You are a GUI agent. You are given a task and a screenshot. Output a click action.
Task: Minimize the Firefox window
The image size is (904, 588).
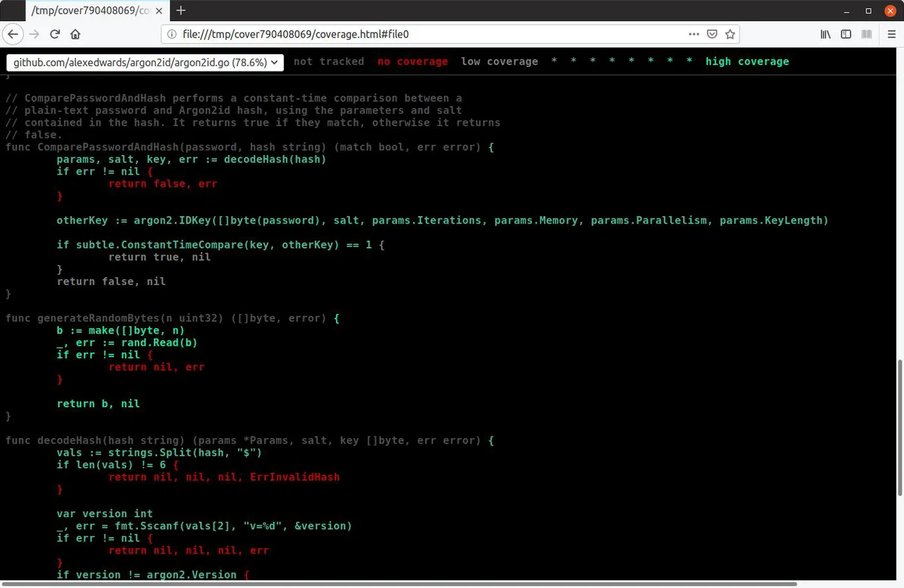[x=848, y=11]
